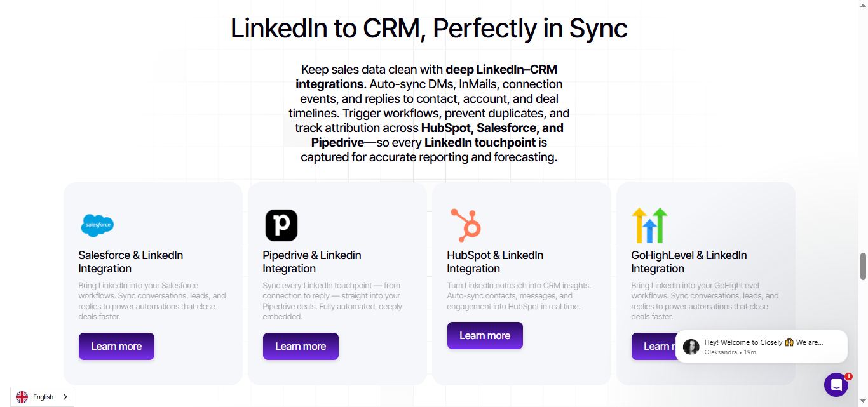This screenshot has height=407, width=868.
Task: Click Oleksandra's avatar in the chat popup
Action: click(x=691, y=346)
